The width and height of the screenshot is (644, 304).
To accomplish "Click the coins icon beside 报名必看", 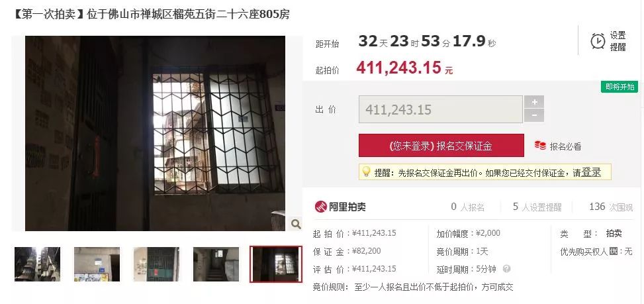I will [540, 145].
